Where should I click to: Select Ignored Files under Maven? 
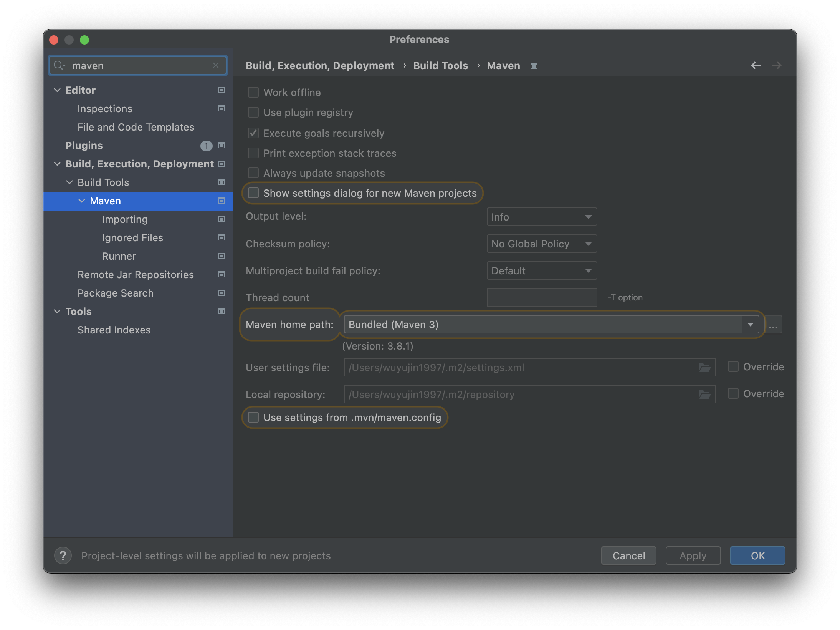(x=132, y=238)
